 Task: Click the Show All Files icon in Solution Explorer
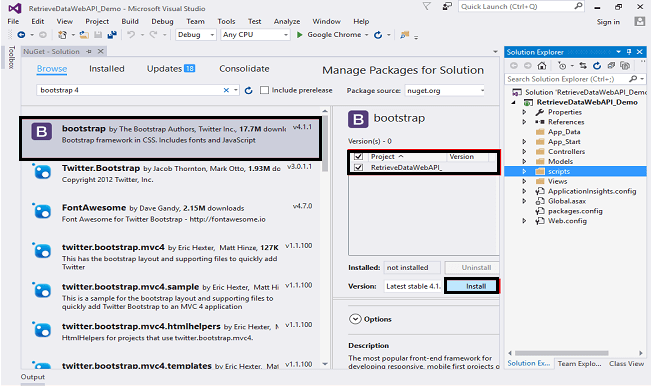pos(625,66)
